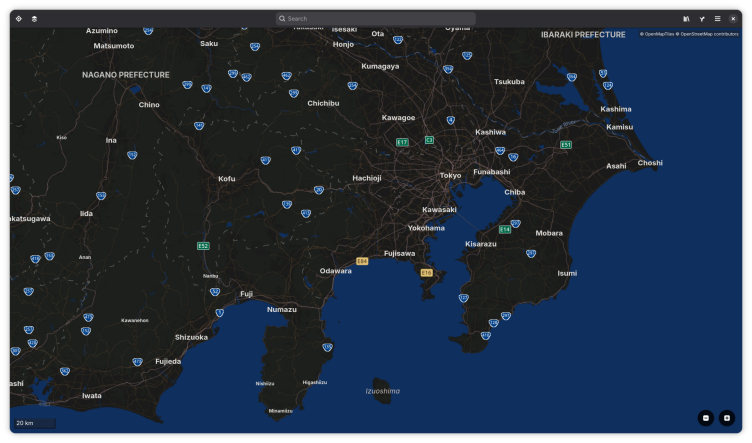Image resolution: width=752 pixels, height=443 pixels.
Task: Open the map layers selector
Action: [34, 18]
